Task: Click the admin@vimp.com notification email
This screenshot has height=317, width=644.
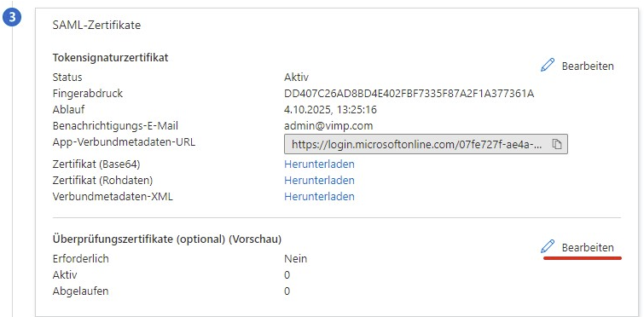Action: point(328,126)
